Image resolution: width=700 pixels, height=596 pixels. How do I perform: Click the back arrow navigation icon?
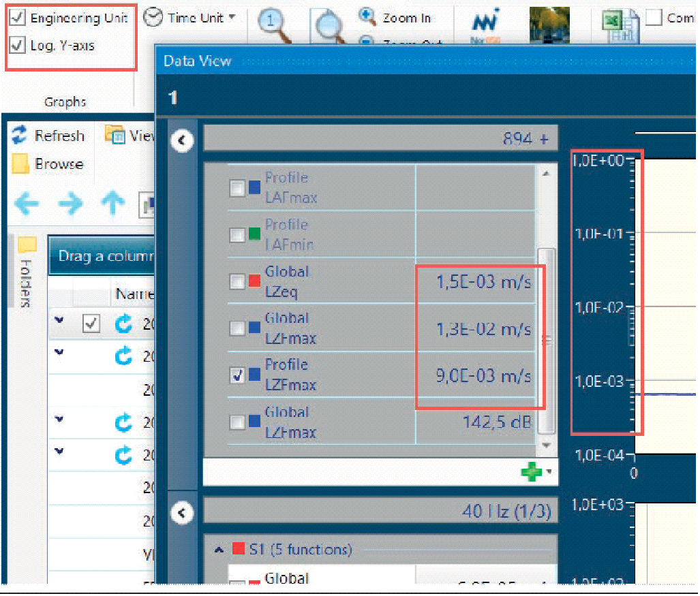(26, 203)
